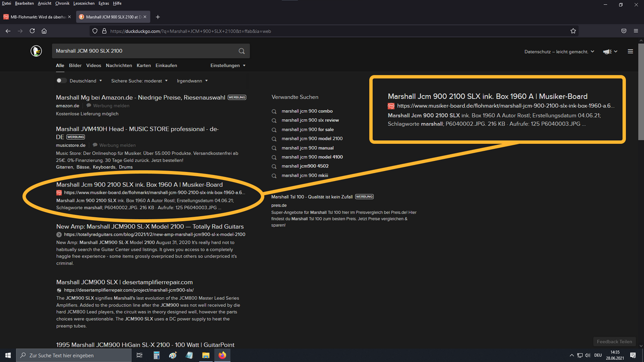Switch to the Einkaufen tab
This screenshot has width=644, height=362.
(x=166, y=65)
